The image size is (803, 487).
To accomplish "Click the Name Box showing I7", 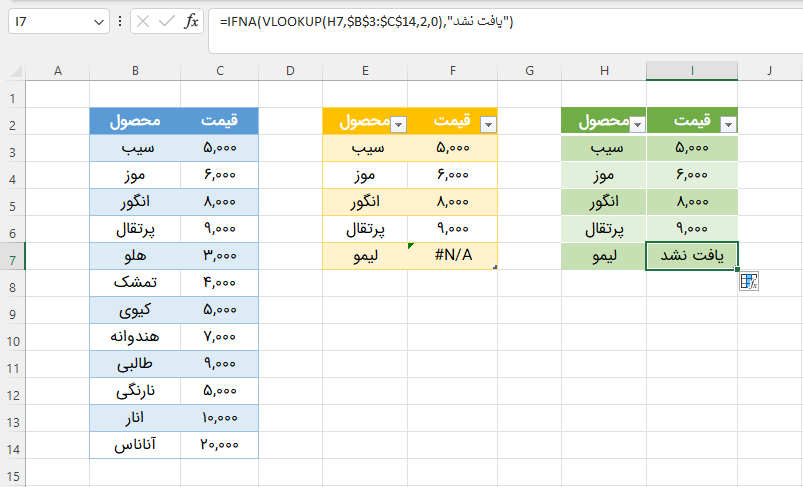I will pyautogui.click(x=50, y=21).
